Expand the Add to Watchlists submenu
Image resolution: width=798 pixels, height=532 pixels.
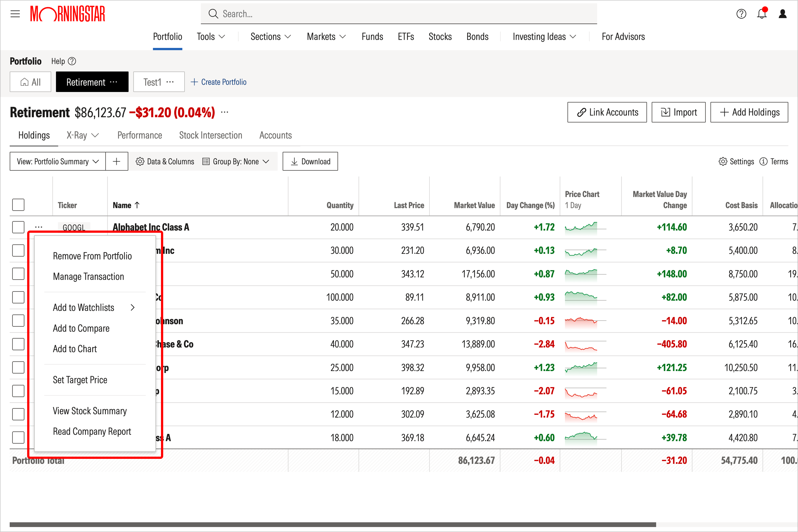click(94, 307)
